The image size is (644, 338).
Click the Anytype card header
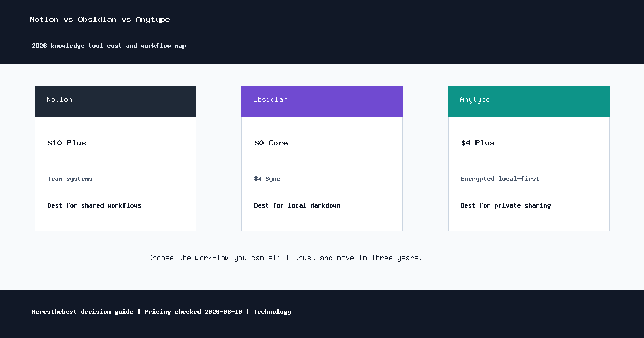pyautogui.click(x=529, y=101)
